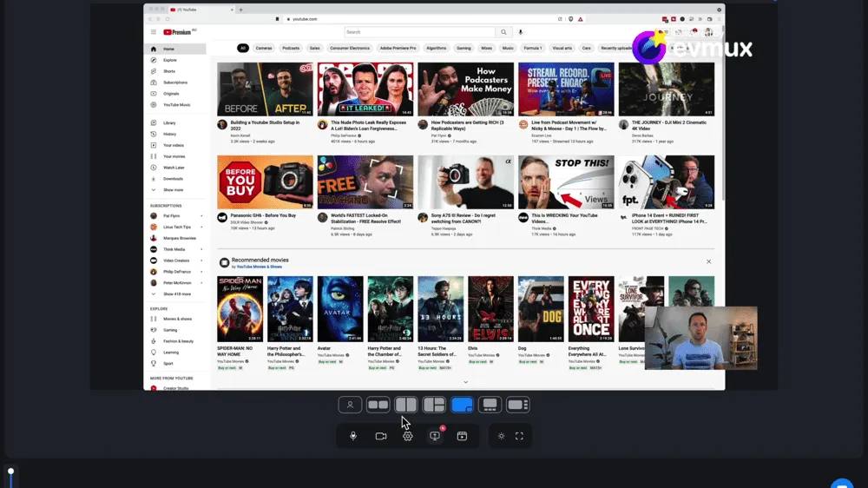868x488 pixels.
Task: Choose the two small tiles side-by-side layout
Action: point(378,405)
